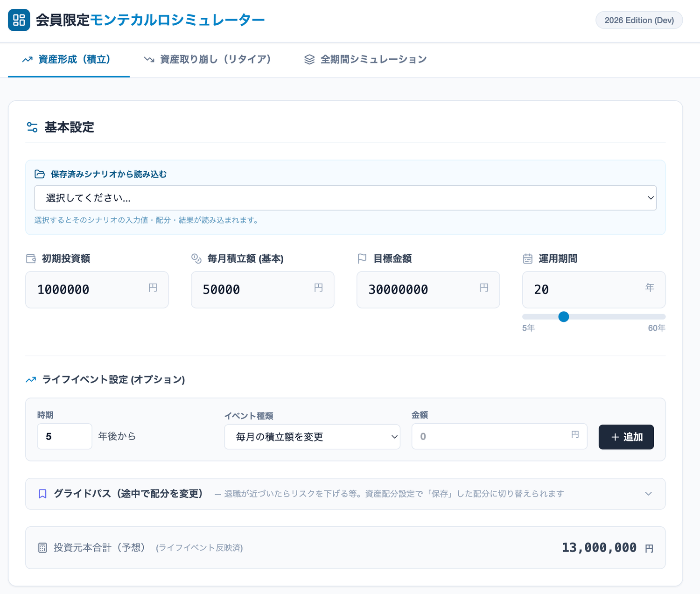This screenshot has height=594, width=700.
Task: Open the イベント種類 dropdown
Action: [x=312, y=437]
